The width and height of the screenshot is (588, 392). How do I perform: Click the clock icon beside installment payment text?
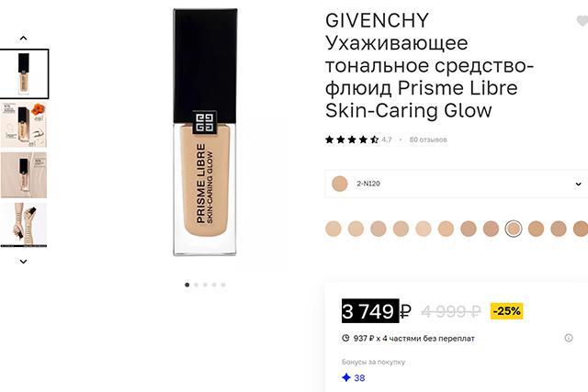pyautogui.click(x=345, y=338)
